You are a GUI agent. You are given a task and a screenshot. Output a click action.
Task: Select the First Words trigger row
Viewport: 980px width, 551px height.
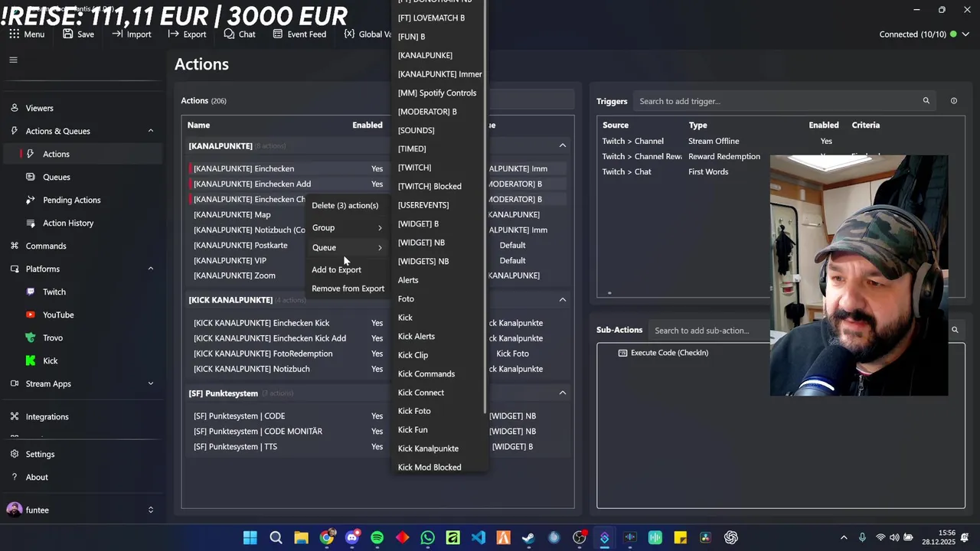tap(684, 171)
